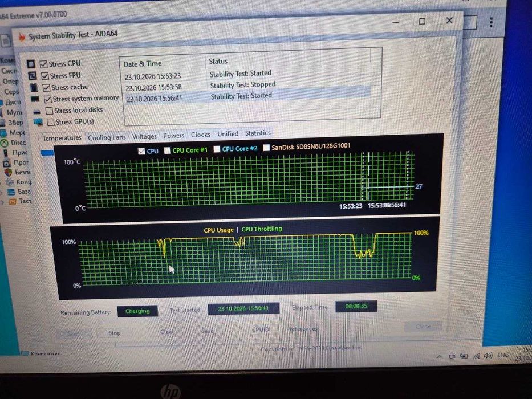Click the configuration icon beside Конф

point(10,182)
